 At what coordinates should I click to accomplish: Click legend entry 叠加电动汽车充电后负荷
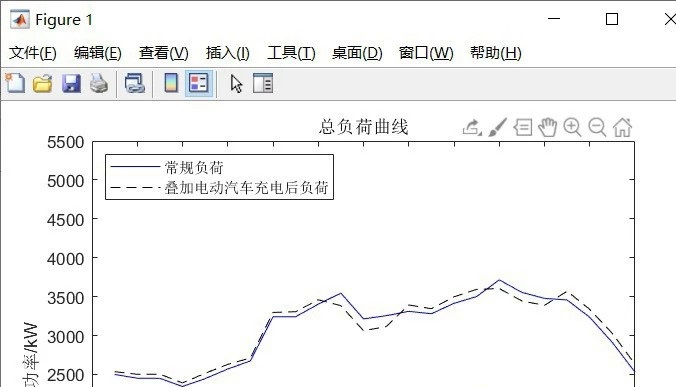247,188
